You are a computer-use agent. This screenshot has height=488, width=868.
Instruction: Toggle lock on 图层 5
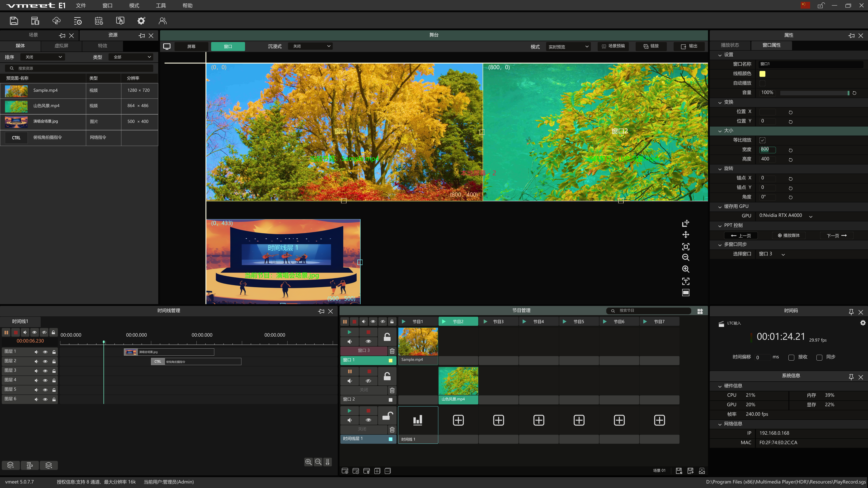[54, 390]
